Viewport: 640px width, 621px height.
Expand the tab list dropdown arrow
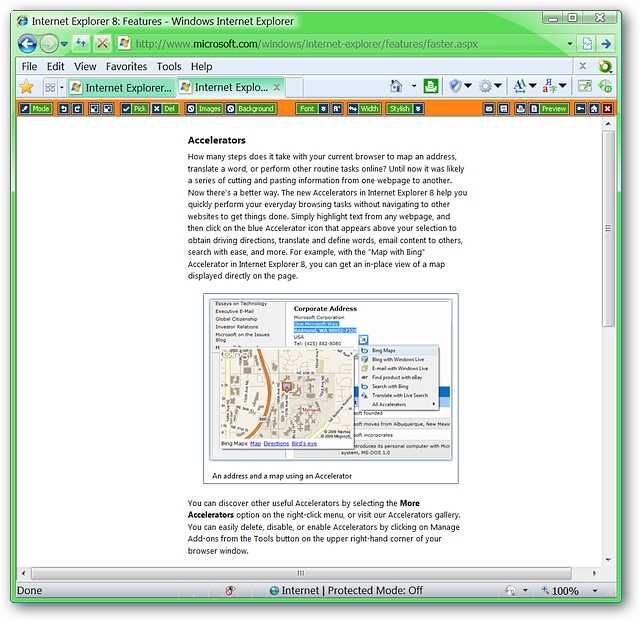[62, 87]
